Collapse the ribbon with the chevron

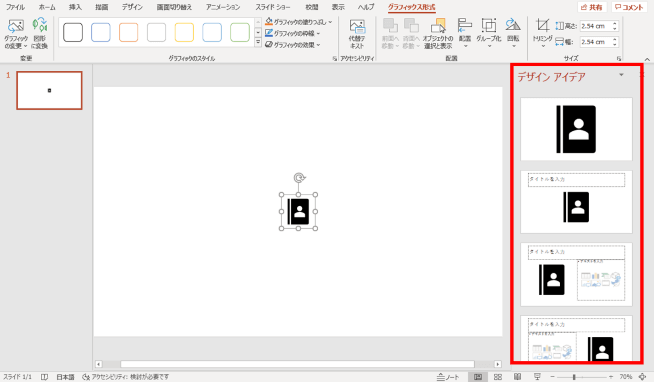pos(647,59)
